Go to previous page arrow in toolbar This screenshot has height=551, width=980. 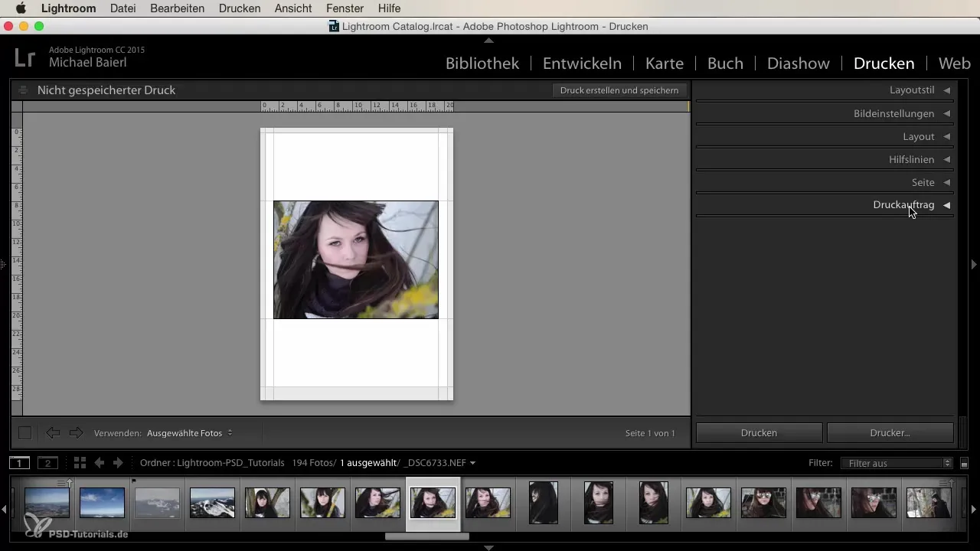(53, 433)
